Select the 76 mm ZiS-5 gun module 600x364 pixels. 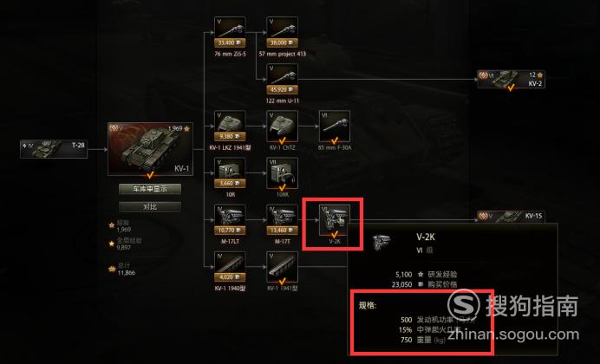[x=230, y=32]
